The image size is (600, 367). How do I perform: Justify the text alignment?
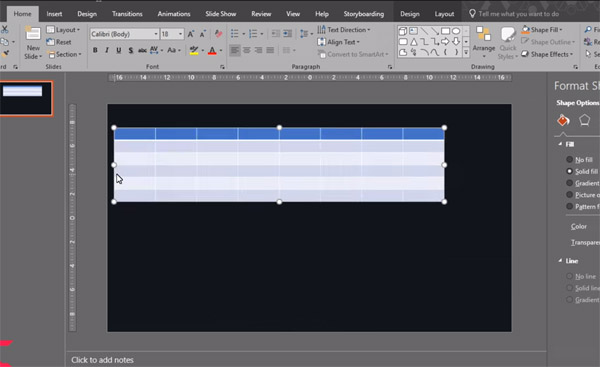coord(271,50)
